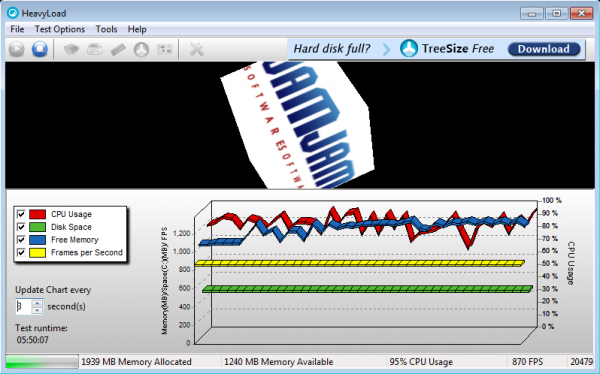Viewport: 600px width, 374px height.
Task: Stop the running test with the stop icon
Action: pyautogui.click(x=39, y=49)
